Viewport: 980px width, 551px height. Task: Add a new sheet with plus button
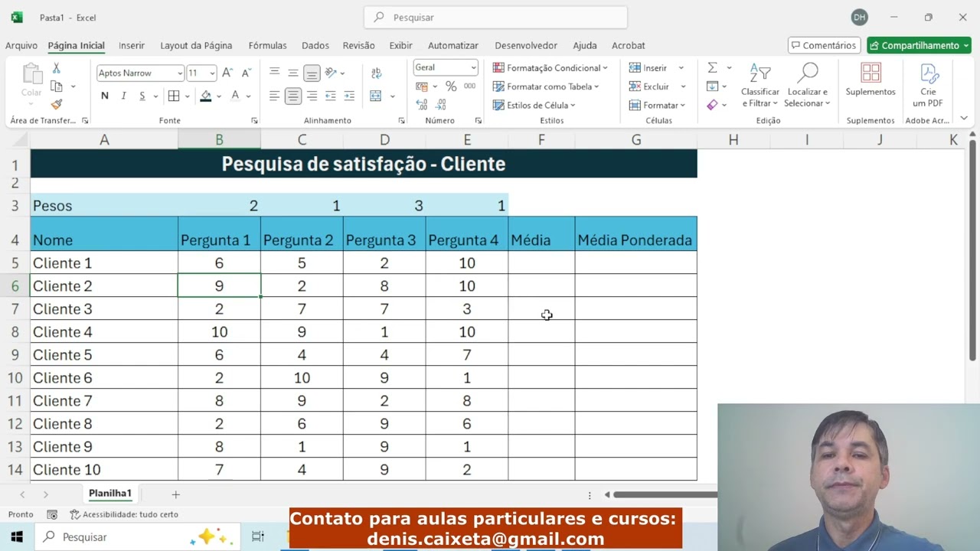pyautogui.click(x=175, y=494)
